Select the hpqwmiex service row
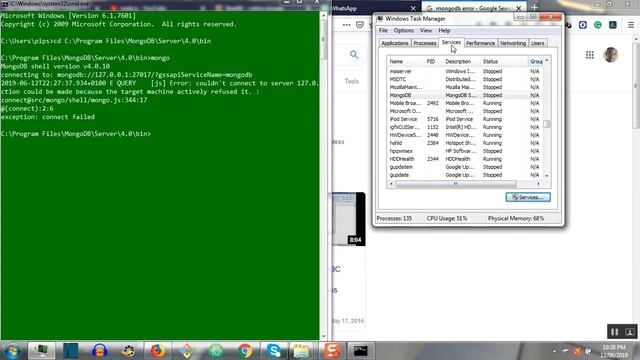640x360 pixels. point(465,151)
